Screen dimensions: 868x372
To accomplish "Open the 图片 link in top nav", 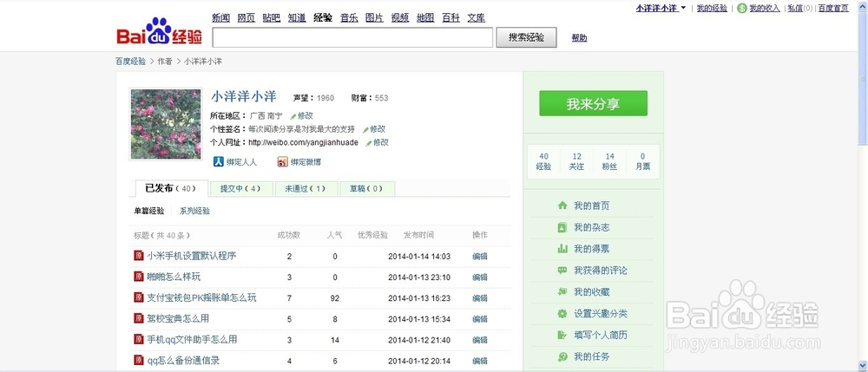I will click(x=374, y=17).
